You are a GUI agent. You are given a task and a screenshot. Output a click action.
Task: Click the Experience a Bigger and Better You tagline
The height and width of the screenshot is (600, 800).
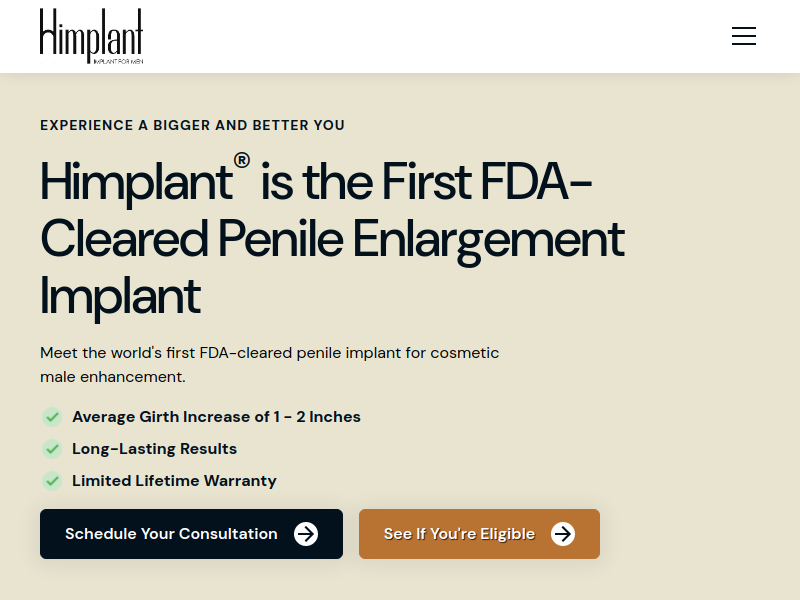tap(192, 125)
